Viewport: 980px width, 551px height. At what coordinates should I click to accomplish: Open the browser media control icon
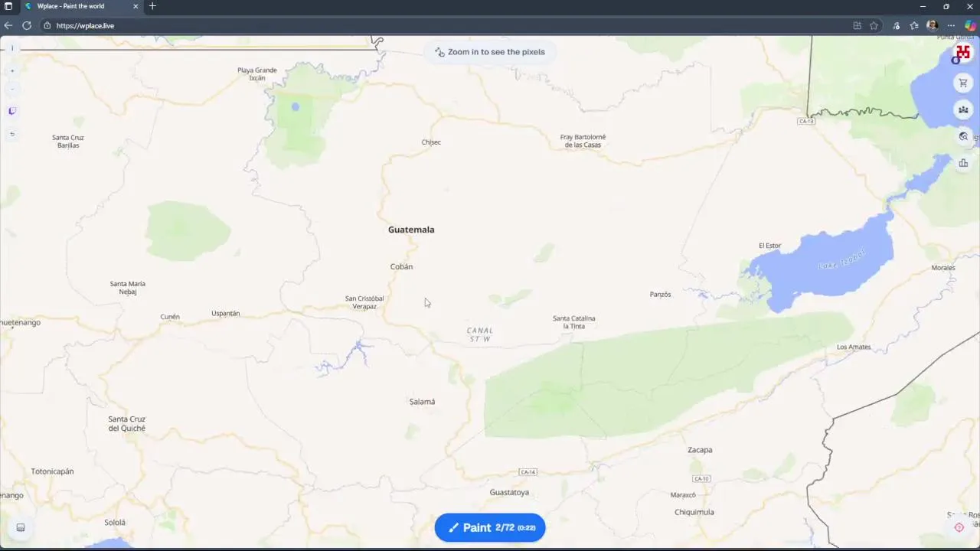(897, 25)
